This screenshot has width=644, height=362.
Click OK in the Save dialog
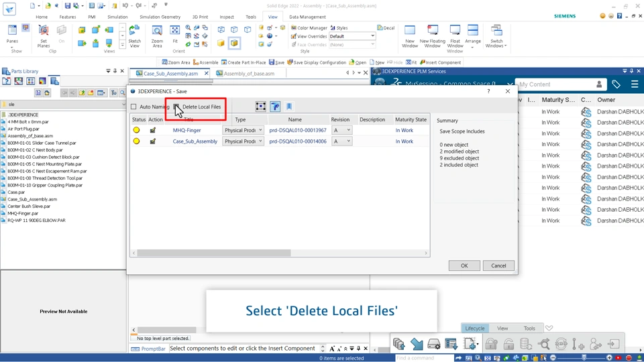coord(464,265)
